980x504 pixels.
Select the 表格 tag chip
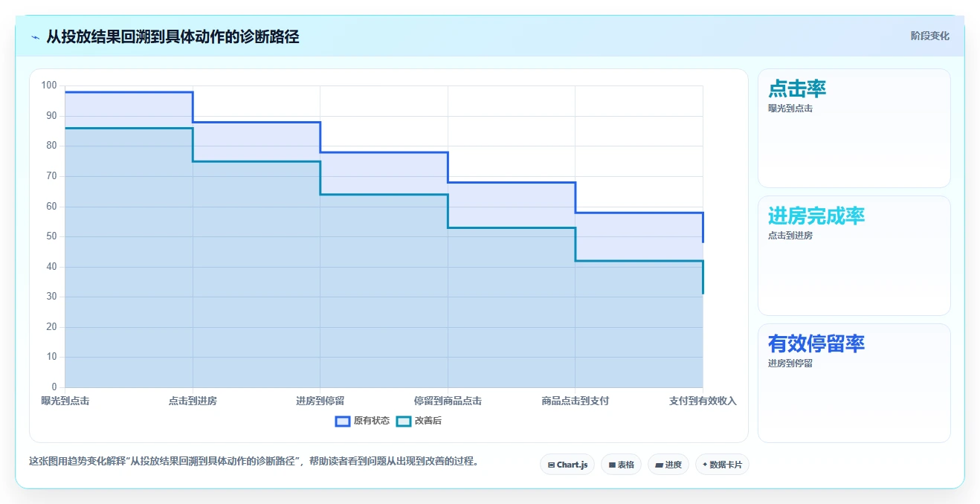tap(621, 465)
